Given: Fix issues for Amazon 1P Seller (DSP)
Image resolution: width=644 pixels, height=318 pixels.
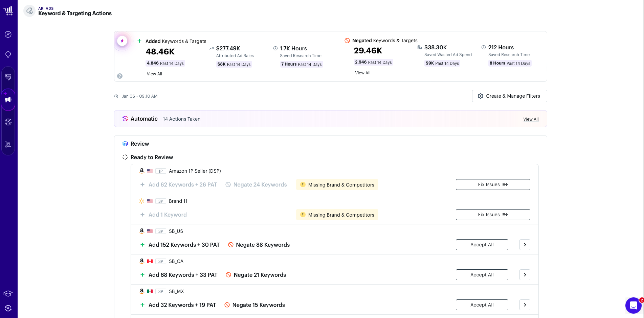Looking at the screenshot, I should pos(493,185).
